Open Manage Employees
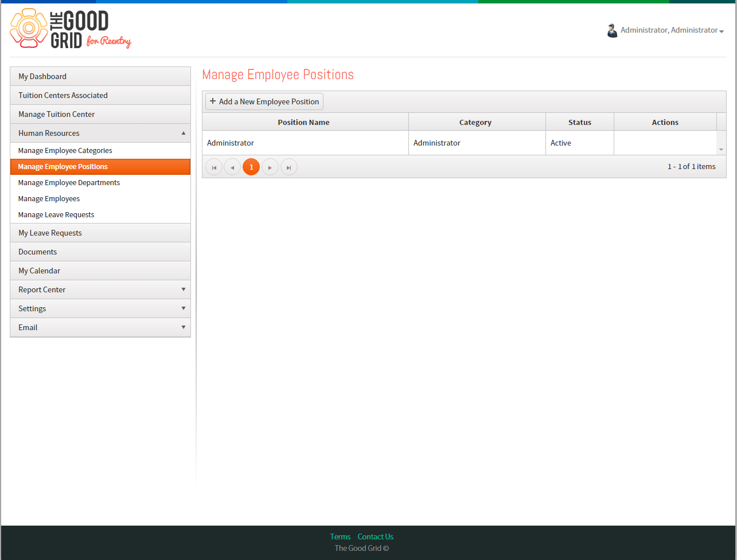The width and height of the screenshot is (737, 560). pyautogui.click(x=100, y=199)
